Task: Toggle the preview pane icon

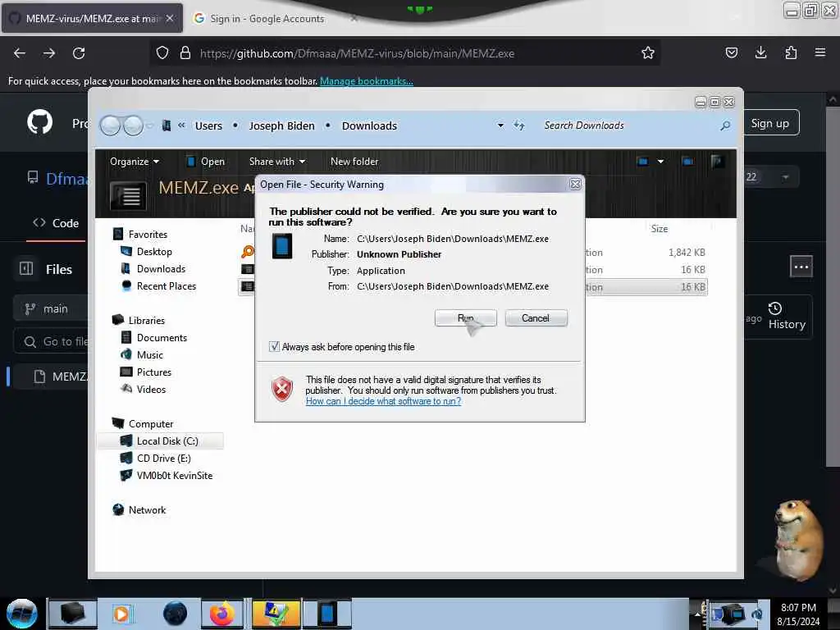Action: pos(687,162)
